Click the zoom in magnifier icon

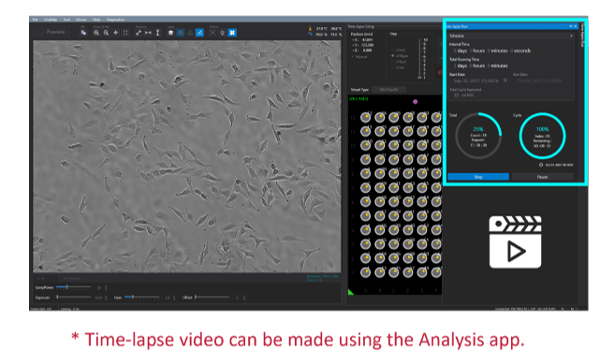click(96, 33)
